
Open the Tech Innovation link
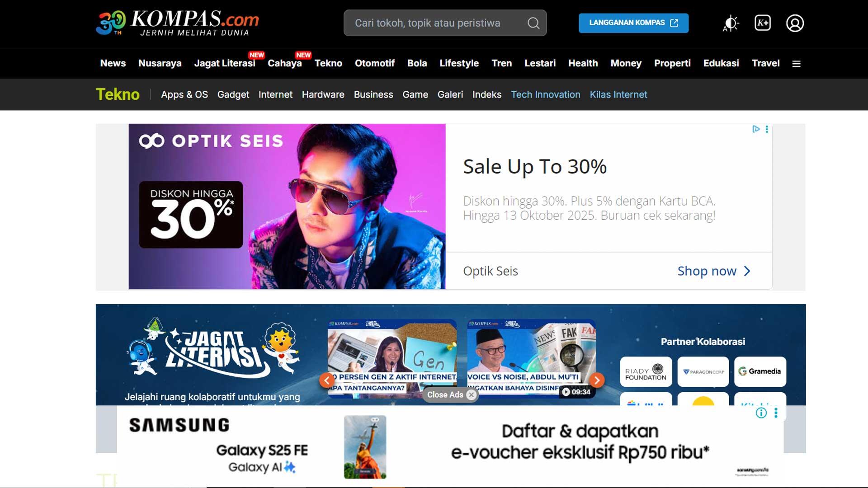[546, 94]
